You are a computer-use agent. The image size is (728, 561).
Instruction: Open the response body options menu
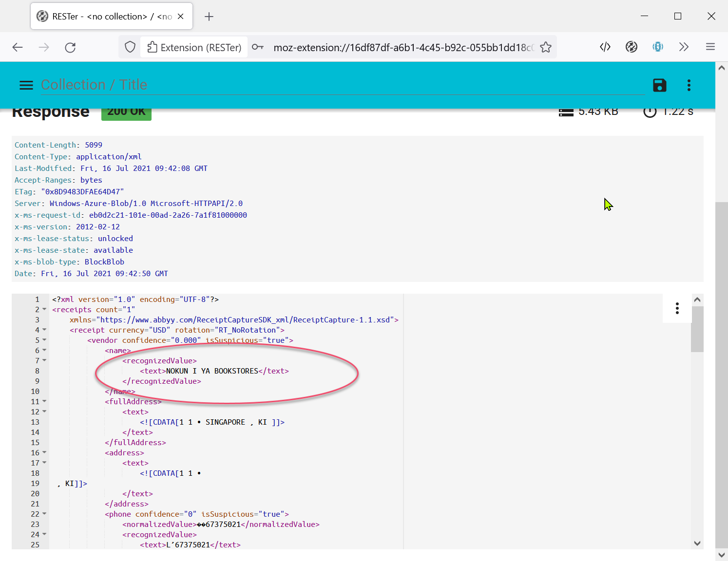point(677,308)
